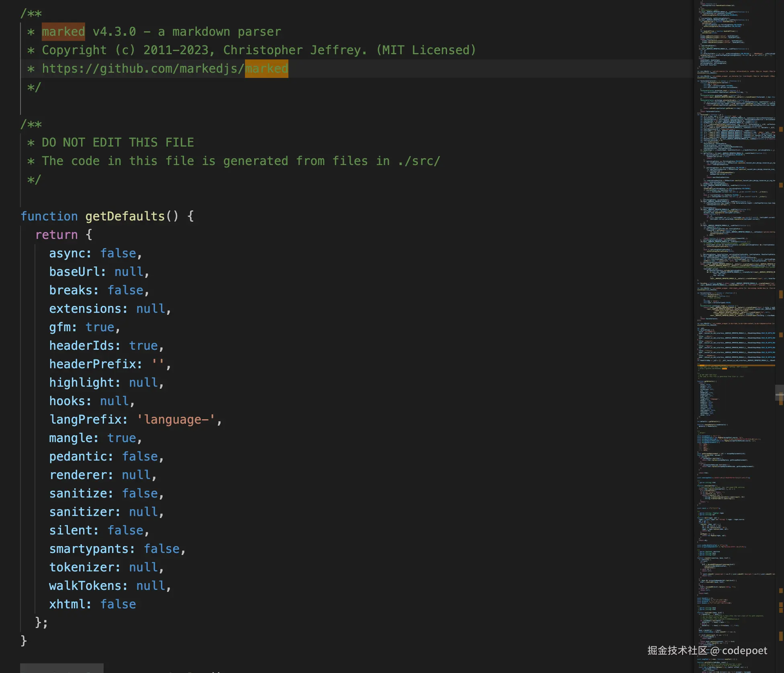Image resolution: width=784 pixels, height=673 pixels.
Task: Click the 'false' value of xhtml
Action: (118, 604)
